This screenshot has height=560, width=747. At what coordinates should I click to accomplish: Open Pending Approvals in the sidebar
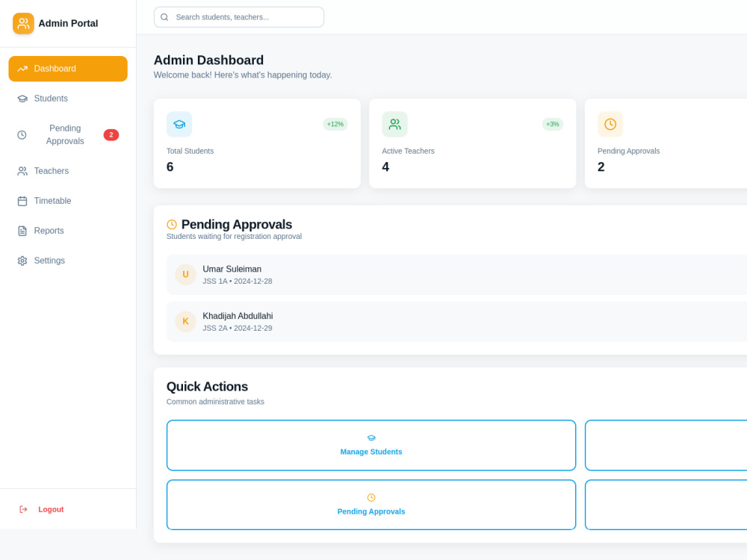click(x=68, y=134)
